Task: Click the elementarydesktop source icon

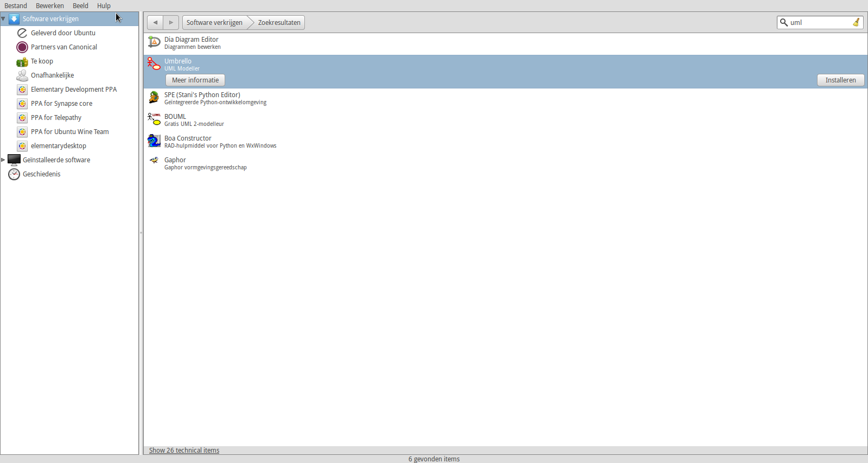Action: tap(22, 146)
